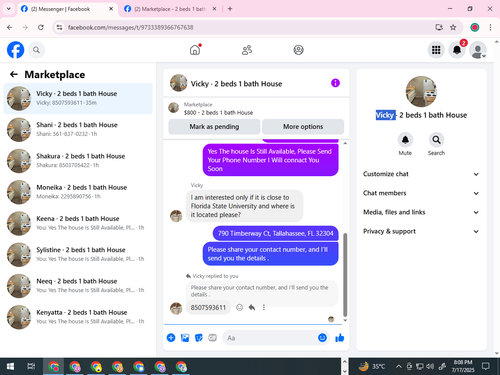Image resolution: width=500 pixels, height=375 pixels.
Task: Open the Facebook search magnifier
Action: 36,50
